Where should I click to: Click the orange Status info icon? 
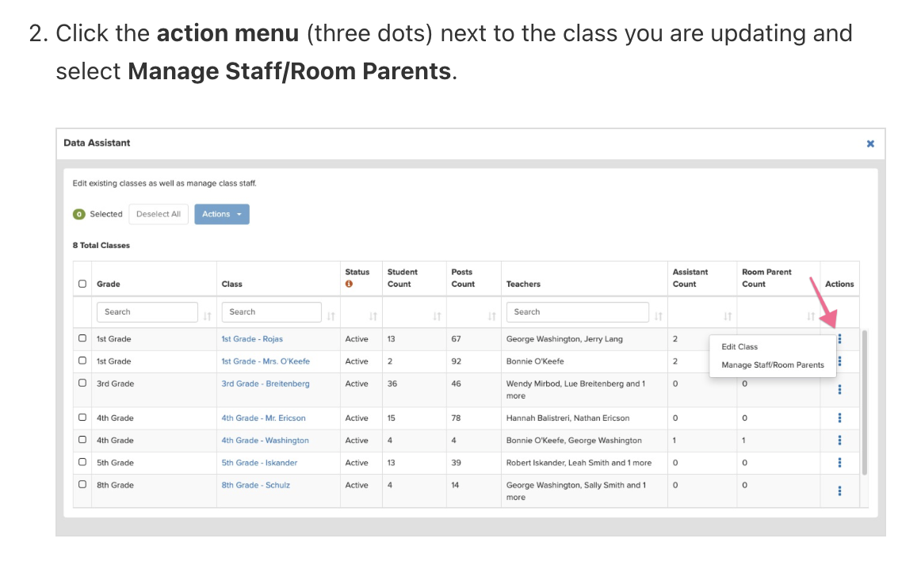(x=349, y=284)
